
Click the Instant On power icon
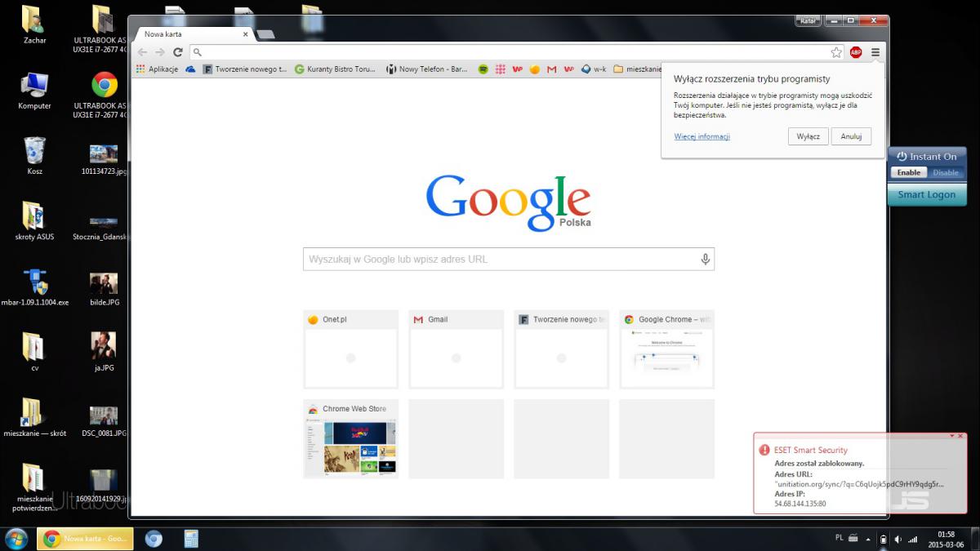(902, 157)
